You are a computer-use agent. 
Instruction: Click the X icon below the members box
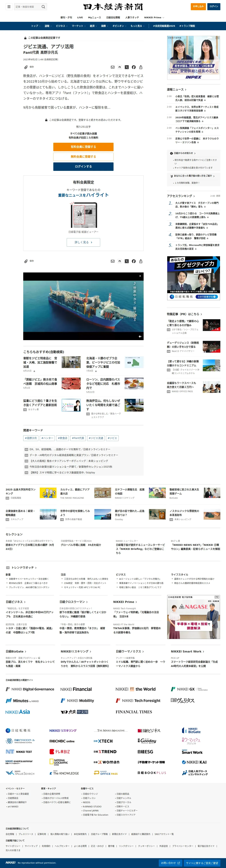pos(127,261)
